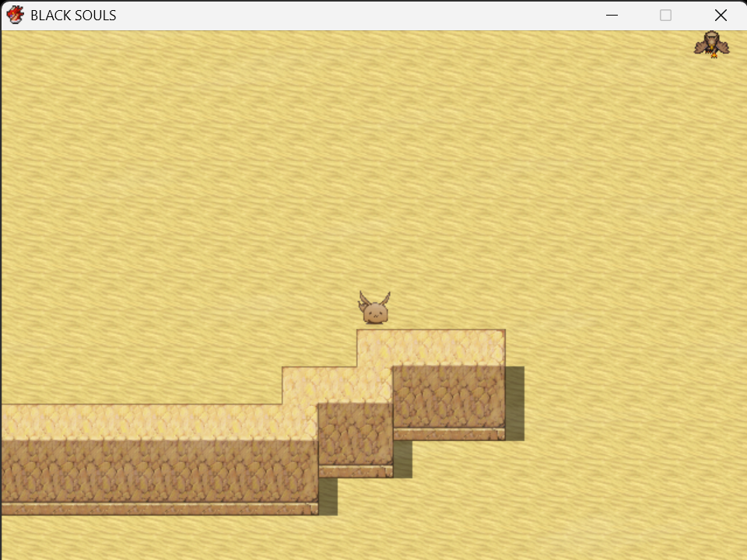Move to the highest cliff plateau beneath the creature
The image size is (747, 560).
point(431,348)
